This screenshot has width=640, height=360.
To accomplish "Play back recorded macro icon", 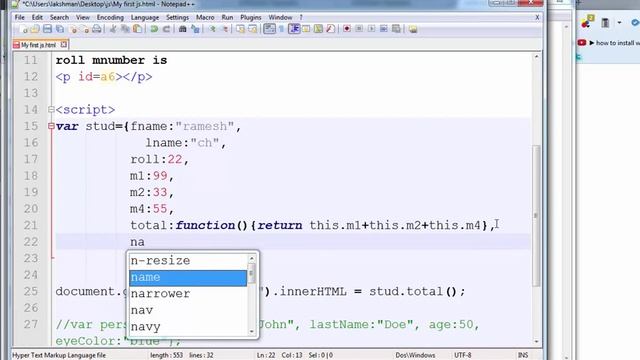I will pos(371,29).
